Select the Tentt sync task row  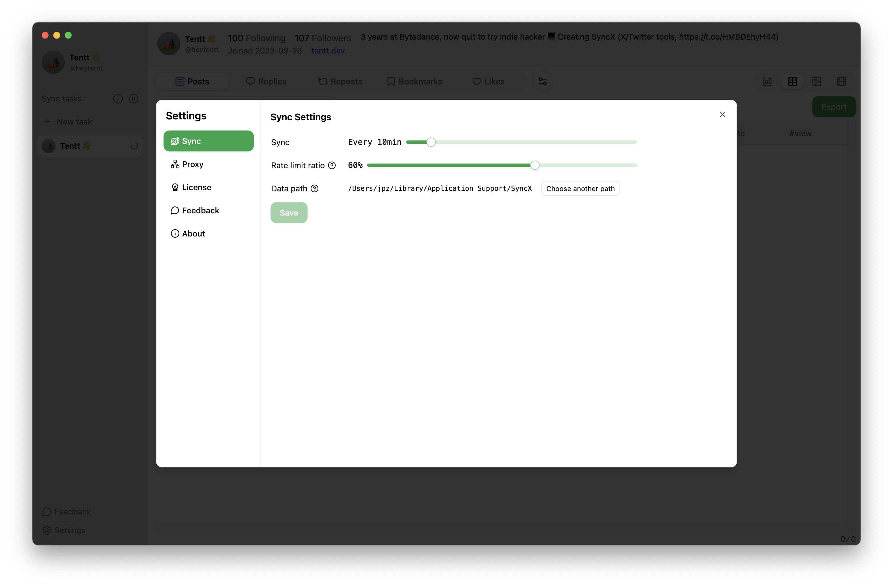pyautogui.click(x=91, y=146)
